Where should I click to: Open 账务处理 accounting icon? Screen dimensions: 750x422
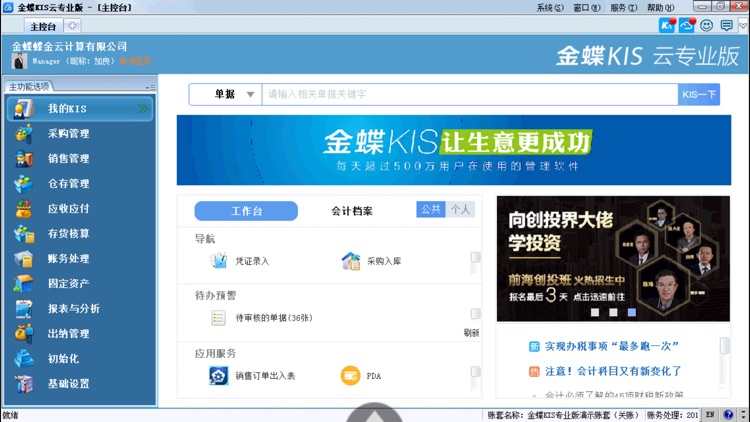(x=23, y=258)
